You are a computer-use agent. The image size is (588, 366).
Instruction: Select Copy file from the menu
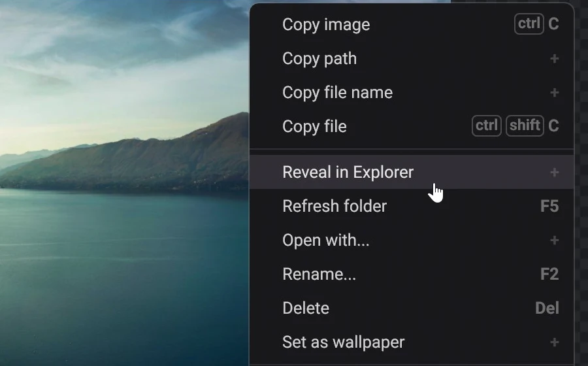coord(412,126)
